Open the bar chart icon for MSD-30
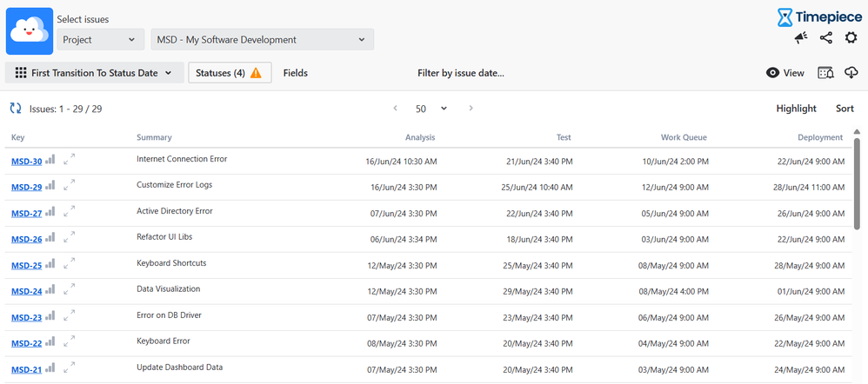 50,160
